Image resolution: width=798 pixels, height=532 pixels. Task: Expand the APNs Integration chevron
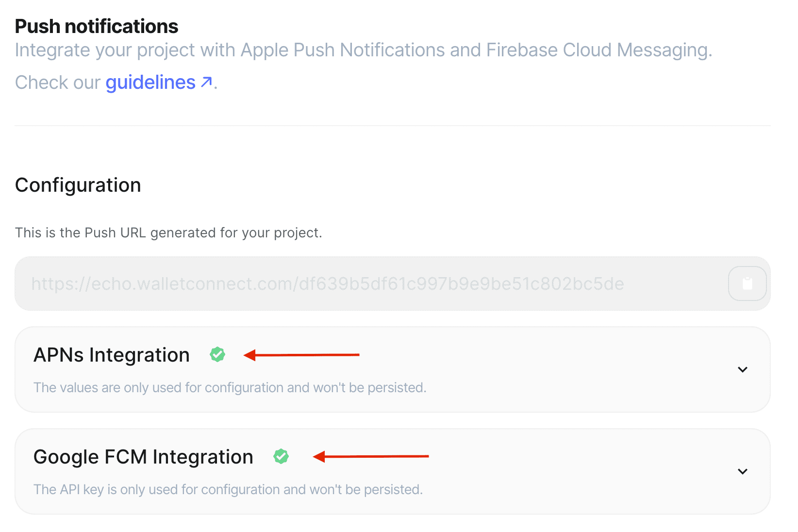pyautogui.click(x=742, y=370)
